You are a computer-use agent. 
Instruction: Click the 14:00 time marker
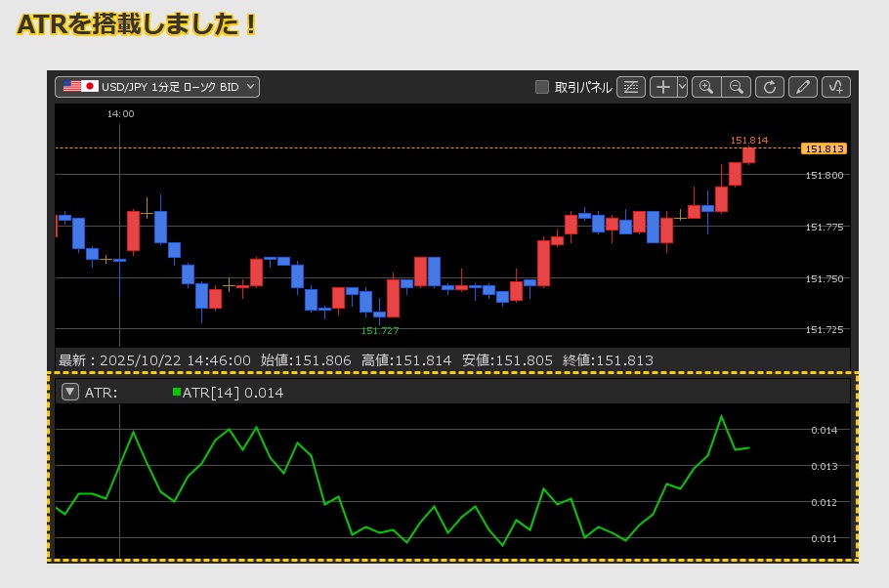(120, 114)
